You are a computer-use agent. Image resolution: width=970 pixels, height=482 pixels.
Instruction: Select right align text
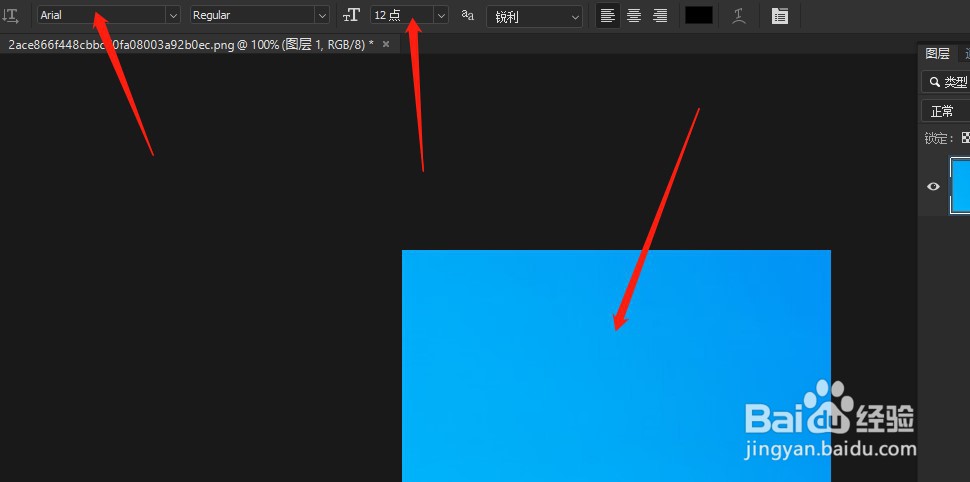tap(660, 16)
